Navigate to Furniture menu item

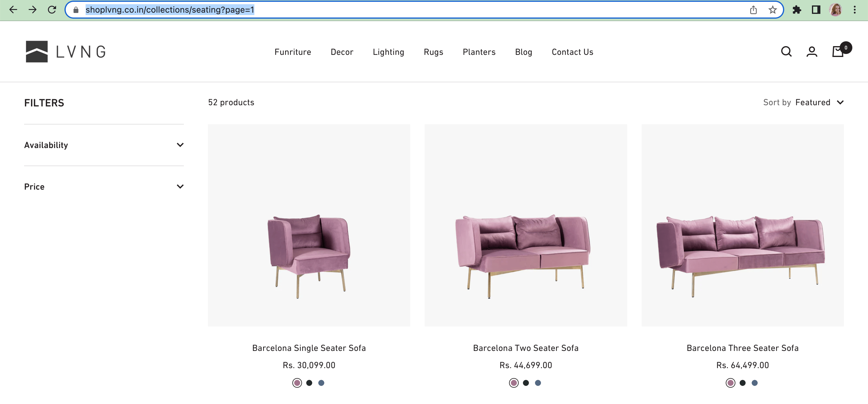(x=293, y=52)
